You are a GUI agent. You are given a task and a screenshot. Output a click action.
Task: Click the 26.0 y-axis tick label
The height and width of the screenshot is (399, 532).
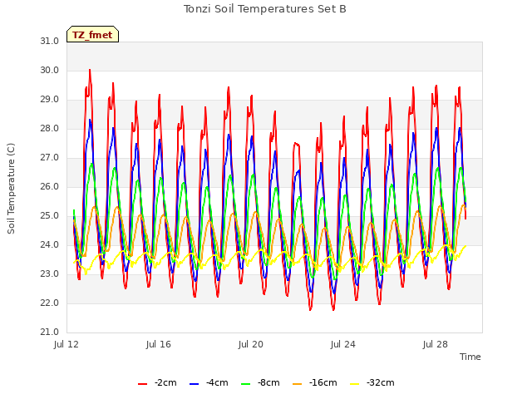50,186
